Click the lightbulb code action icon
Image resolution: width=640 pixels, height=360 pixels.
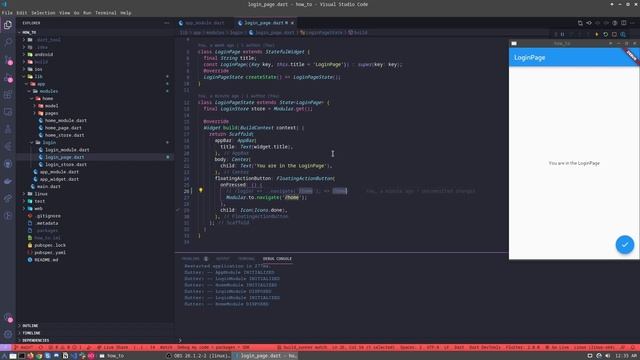click(x=201, y=190)
